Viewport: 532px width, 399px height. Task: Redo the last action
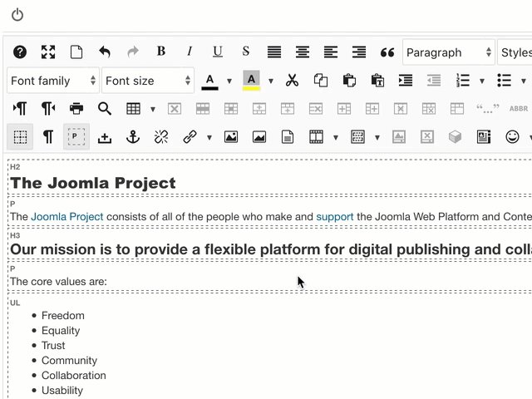coord(133,52)
